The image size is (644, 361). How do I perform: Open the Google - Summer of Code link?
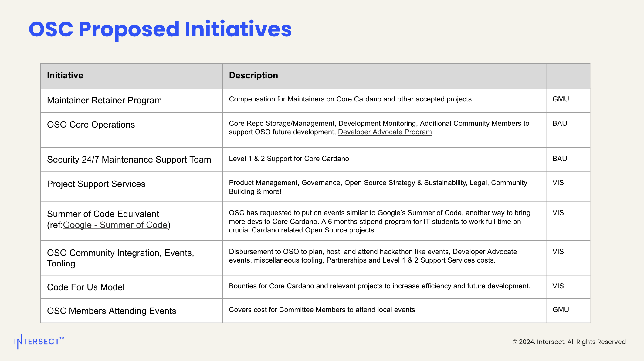[115, 225]
